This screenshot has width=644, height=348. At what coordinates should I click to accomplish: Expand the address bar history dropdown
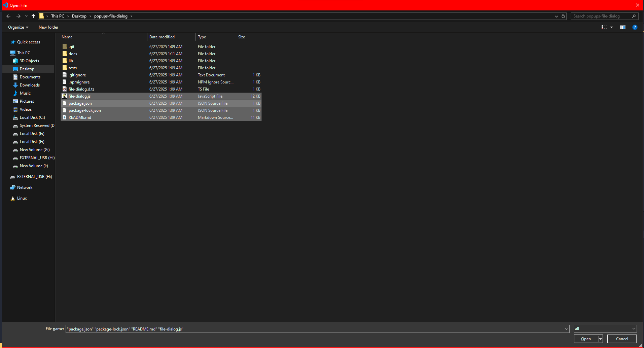click(556, 16)
